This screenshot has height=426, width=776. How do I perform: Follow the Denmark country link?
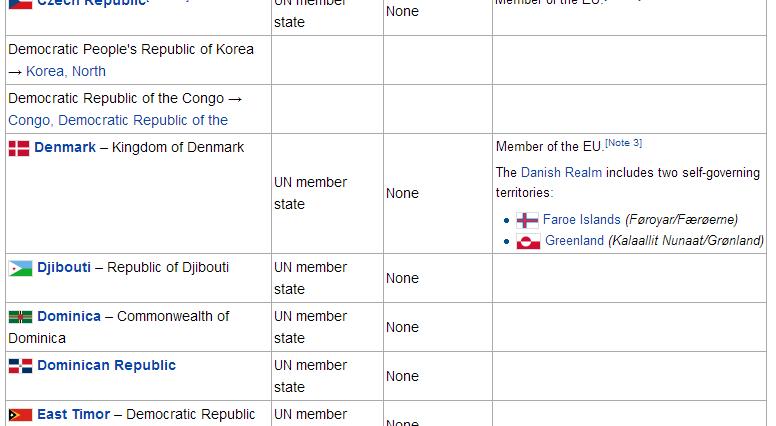[x=65, y=147]
